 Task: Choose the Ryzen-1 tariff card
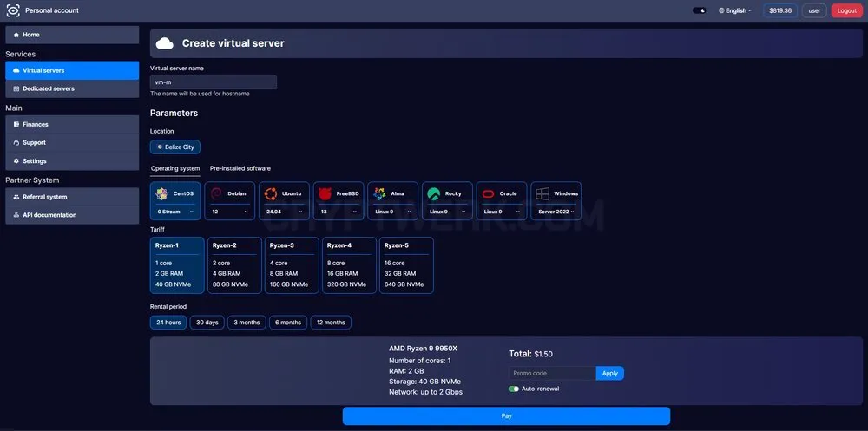tap(177, 265)
